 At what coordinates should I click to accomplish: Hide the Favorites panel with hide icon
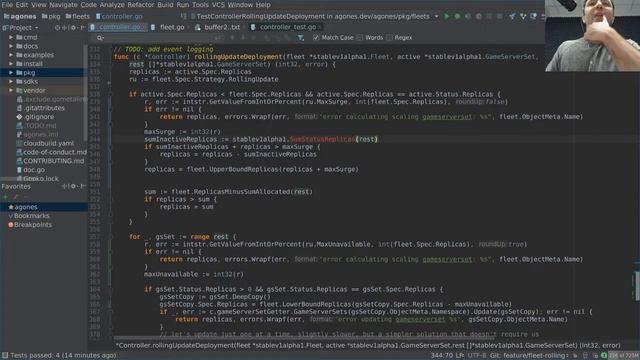[83, 187]
